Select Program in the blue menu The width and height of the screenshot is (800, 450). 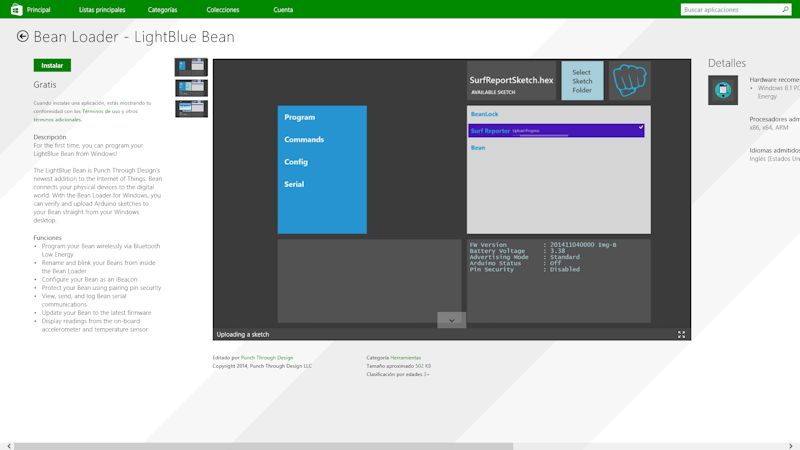pos(299,117)
